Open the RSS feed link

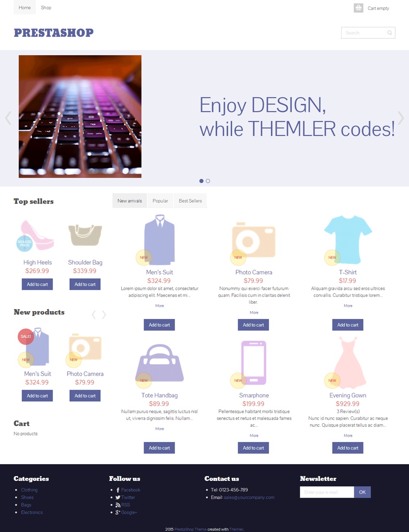click(x=123, y=505)
